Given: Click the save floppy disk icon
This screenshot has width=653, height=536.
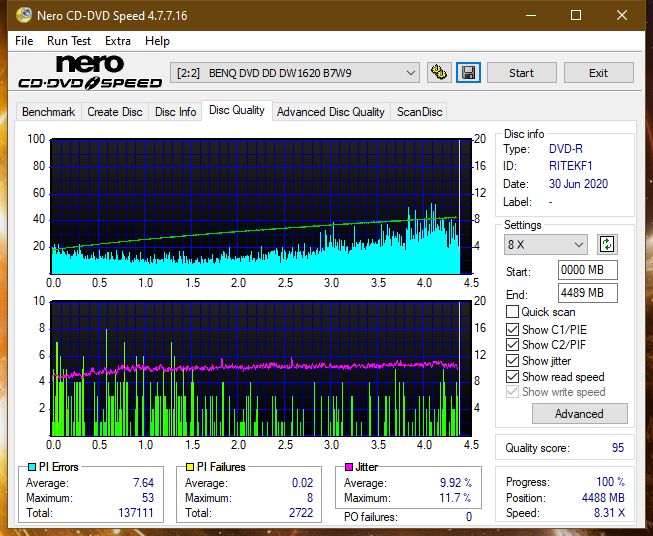Looking at the screenshot, I should 468,73.
